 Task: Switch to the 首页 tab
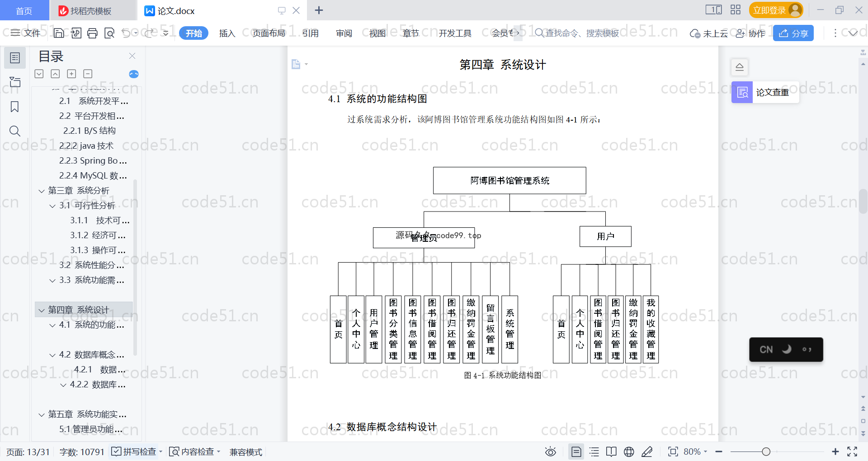tap(24, 10)
